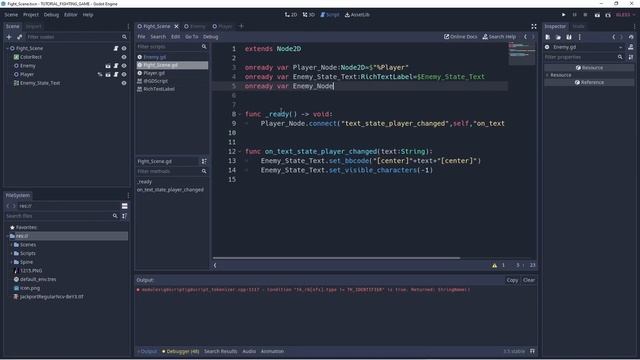Toggle visibility of ColorRect node
This screenshot has height=360, width=640.
pos(124,57)
